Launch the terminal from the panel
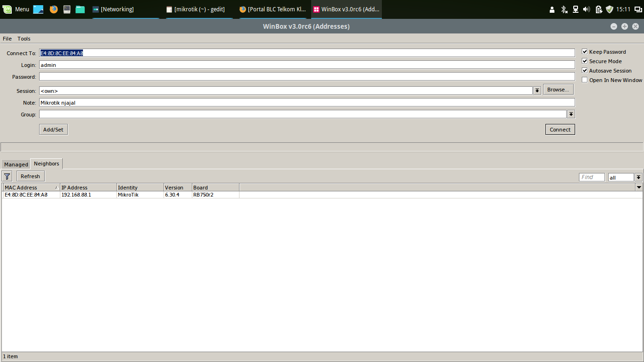Viewport: 644px width, 362px height. pos(67,9)
